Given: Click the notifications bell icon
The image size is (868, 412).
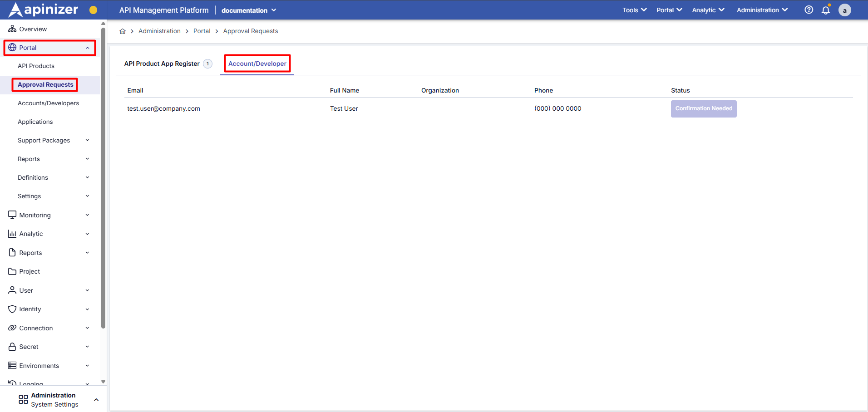Looking at the screenshot, I should coord(826,10).
